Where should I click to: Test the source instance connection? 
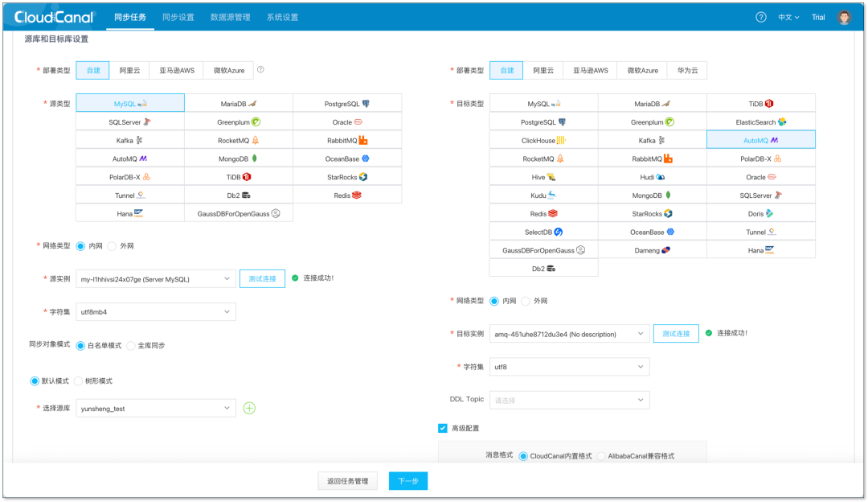(262, 278)
